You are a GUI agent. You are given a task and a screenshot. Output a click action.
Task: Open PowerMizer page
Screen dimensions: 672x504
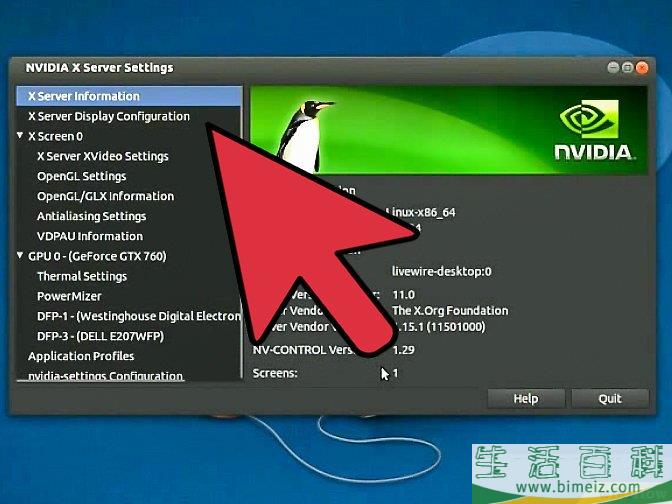click(x=69, y=296)
